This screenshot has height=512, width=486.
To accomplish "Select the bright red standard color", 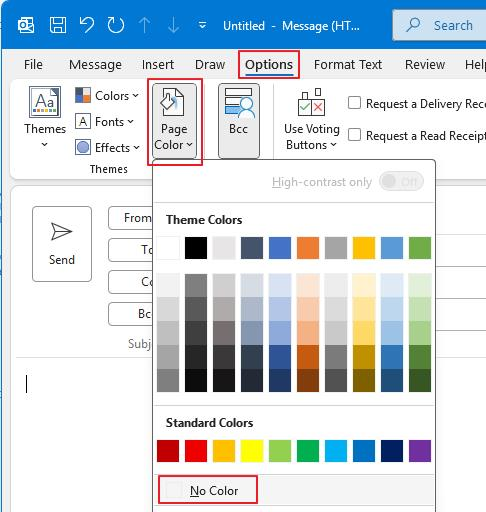I will coord(196,451).
